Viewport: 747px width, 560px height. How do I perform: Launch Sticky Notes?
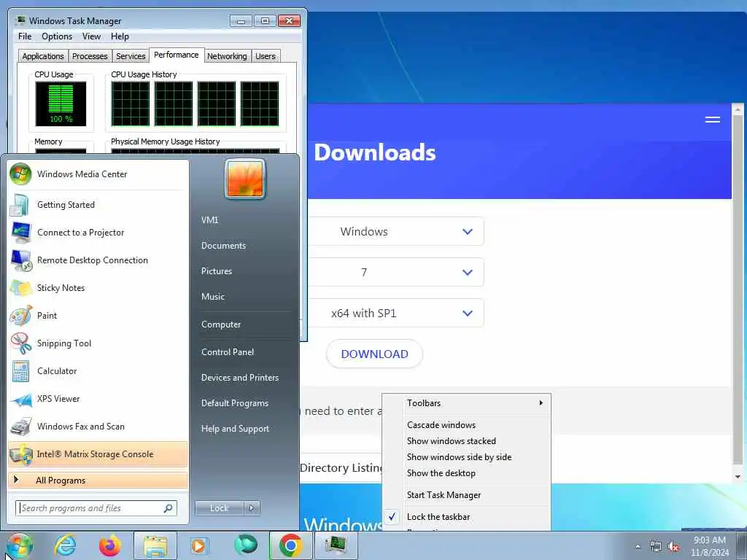(98, 287)
